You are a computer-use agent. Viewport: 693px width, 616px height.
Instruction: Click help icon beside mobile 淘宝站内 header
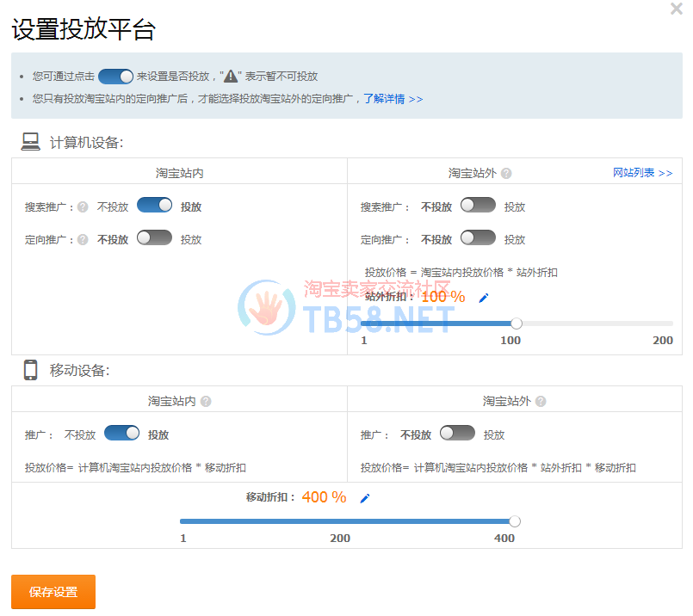pyautogui.click(x=206, y=402)
